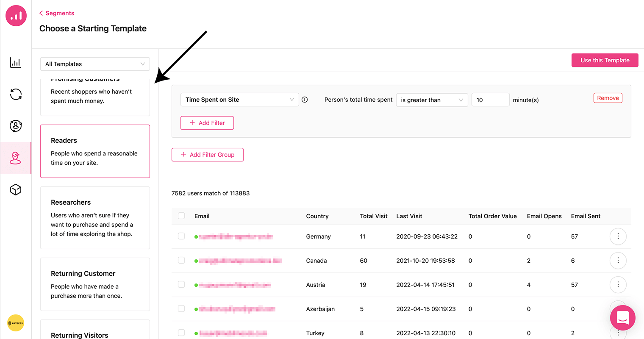Click the last visit date 2020-09-23 06:43:22
Screen dimensions: 644x339
click(427, 236)
